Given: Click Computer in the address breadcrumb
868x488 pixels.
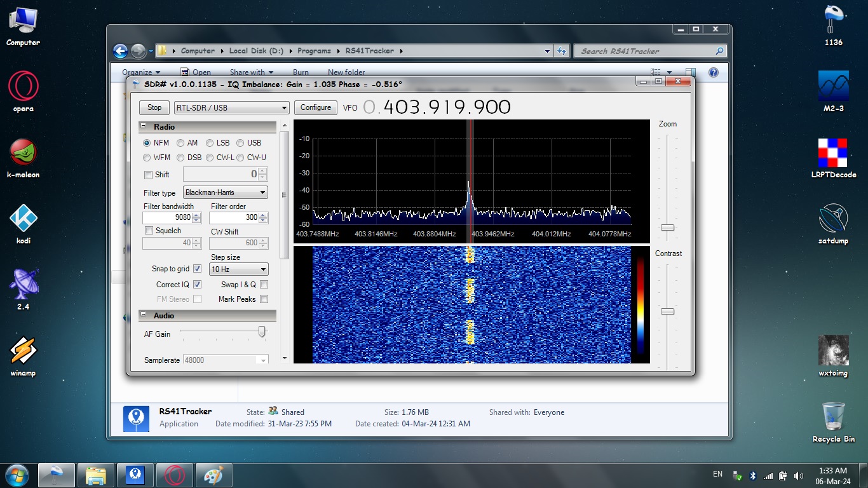Looking at the screenshot, I should (198, 51).
